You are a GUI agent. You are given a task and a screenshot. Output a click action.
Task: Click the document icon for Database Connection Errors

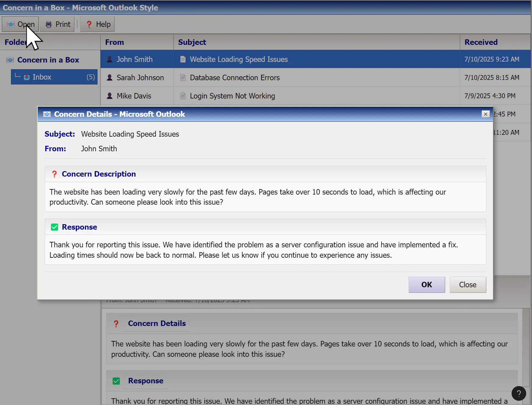pos(183,77)
